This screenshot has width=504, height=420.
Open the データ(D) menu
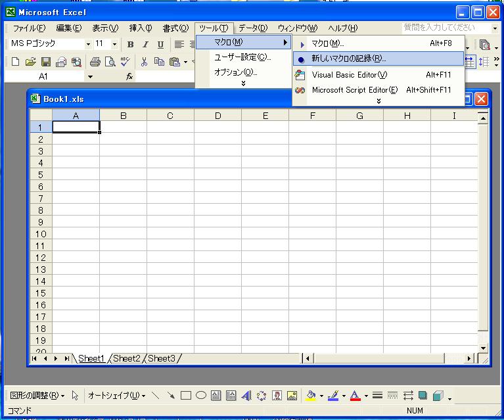tap(253, 28)
